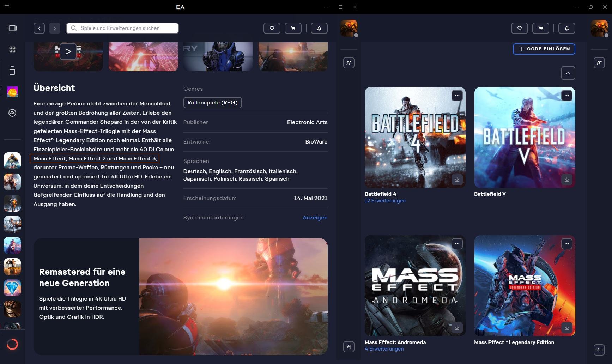Click the red loading spinner in the sidebar
The width and height of the screenshot is (612, 364).
(x=12, y=344)
